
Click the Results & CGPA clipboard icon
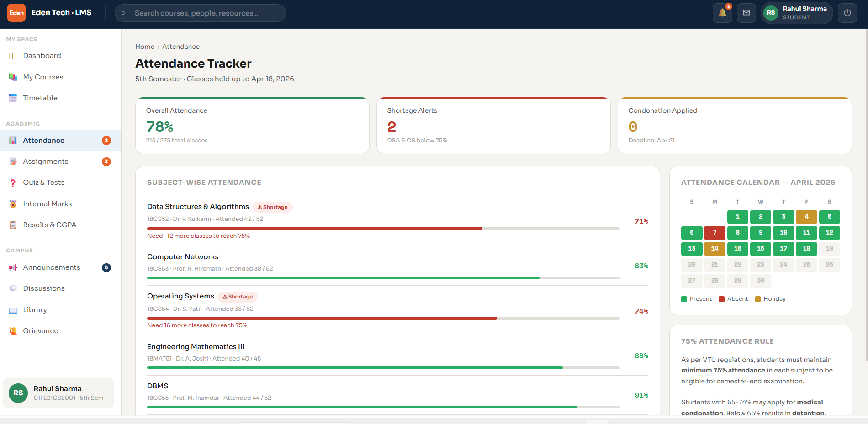coord(13,225)
